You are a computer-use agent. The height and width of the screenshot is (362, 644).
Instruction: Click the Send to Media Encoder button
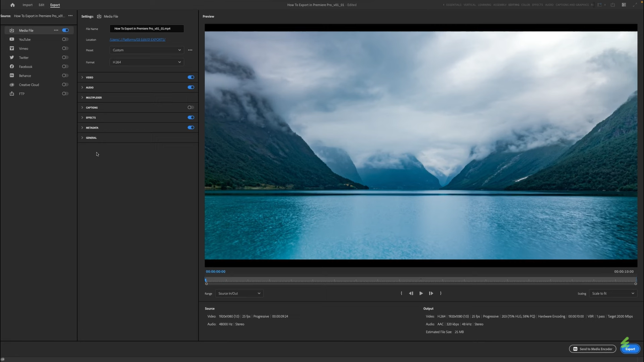click(593, 349)
